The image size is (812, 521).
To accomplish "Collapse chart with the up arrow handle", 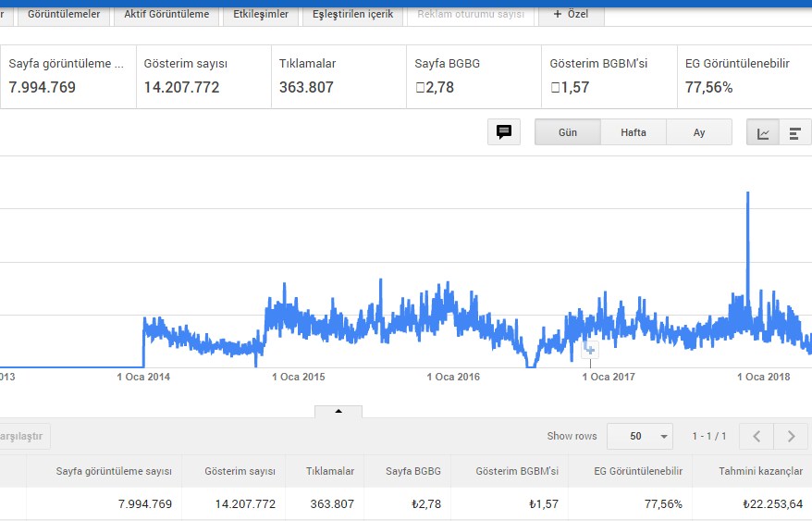I will pos(338,412).
